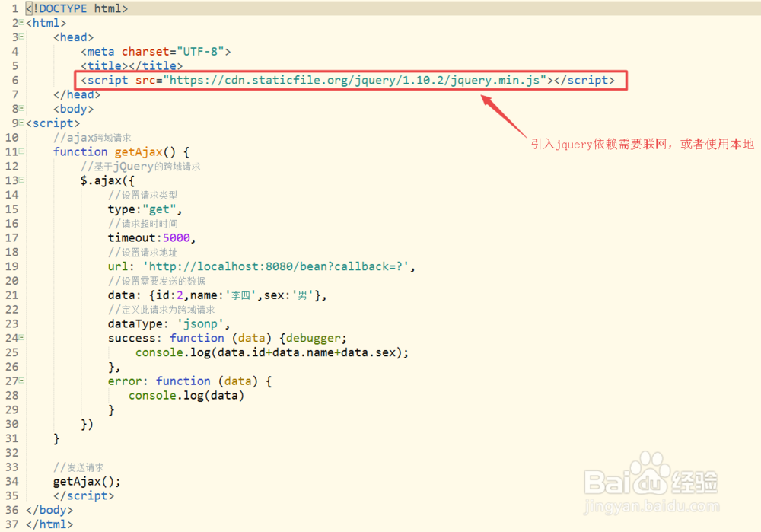Click the //设置请求类型 comment
Screen dimensions: 761x532
[143, 195]
